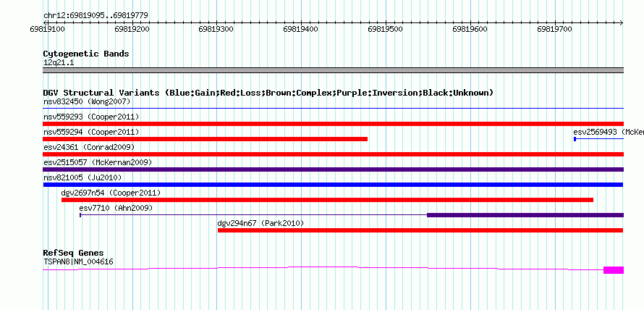
Task: Click ruler tick label 69819700
Action: pyautogui.click(x=554, y=30)
